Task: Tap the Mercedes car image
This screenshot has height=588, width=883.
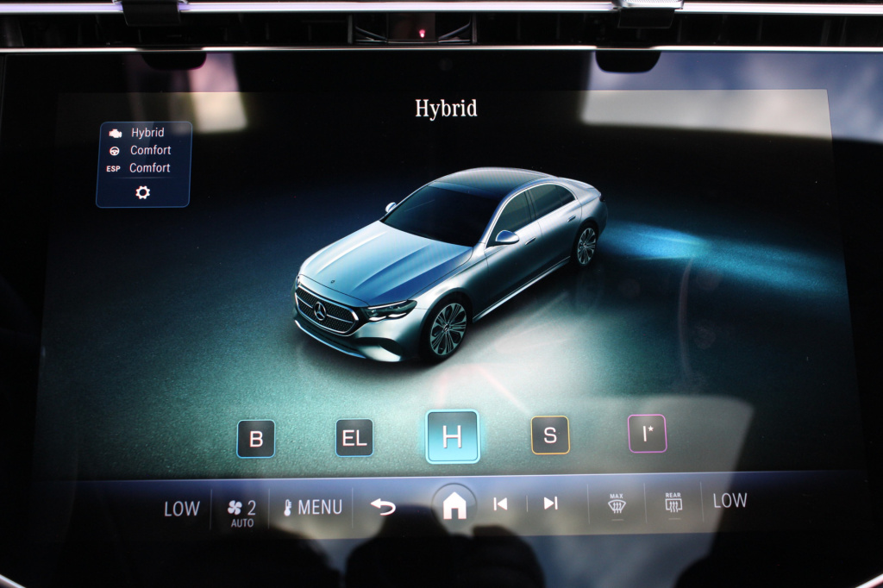Action: 450,264
